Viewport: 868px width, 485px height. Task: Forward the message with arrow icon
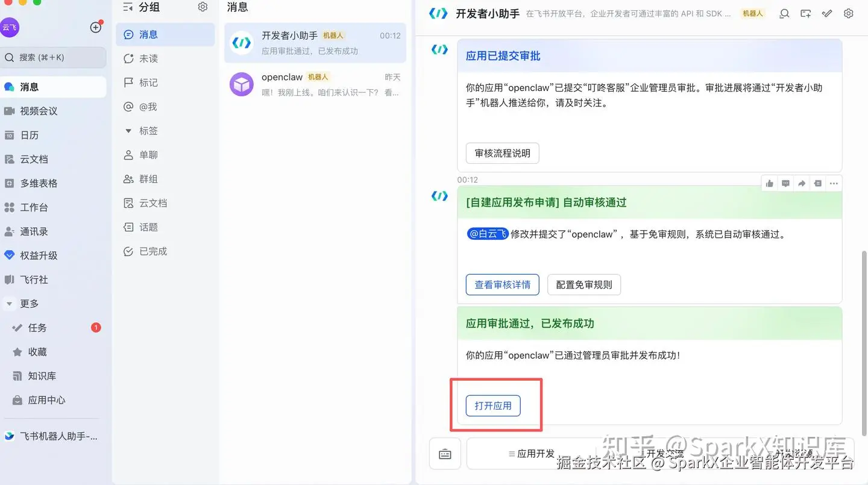[802, 183]
